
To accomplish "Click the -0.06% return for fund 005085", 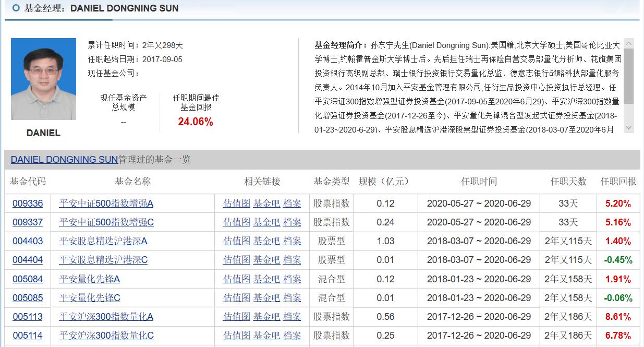I will 618,298.
